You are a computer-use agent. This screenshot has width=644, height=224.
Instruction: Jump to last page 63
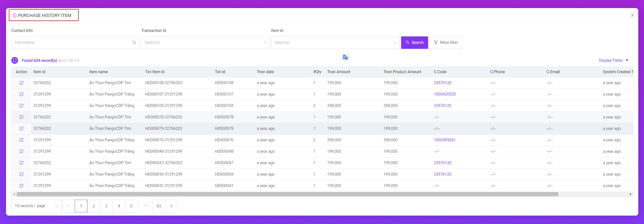point(159,206)
